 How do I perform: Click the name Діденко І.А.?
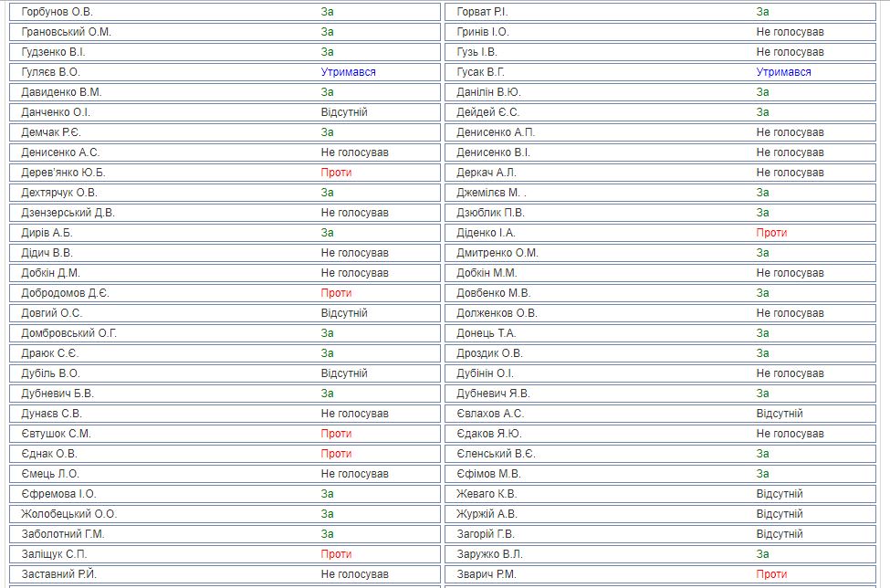coord(486,233)
